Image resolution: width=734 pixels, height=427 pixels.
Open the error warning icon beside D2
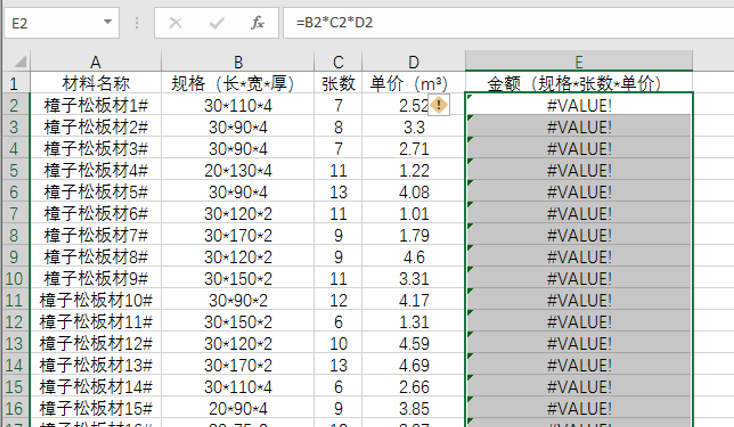[439, 105]
